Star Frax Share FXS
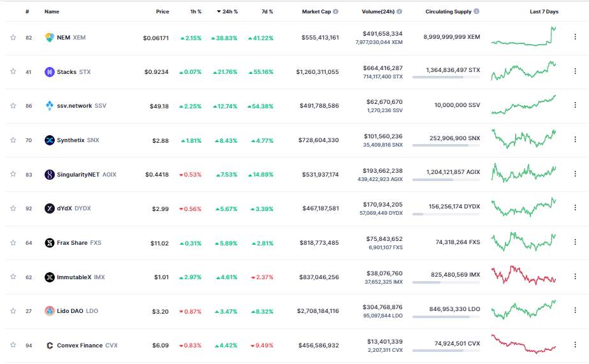This screenshot has width=589, height=364. pyautogui.click(x=13, y=243)
